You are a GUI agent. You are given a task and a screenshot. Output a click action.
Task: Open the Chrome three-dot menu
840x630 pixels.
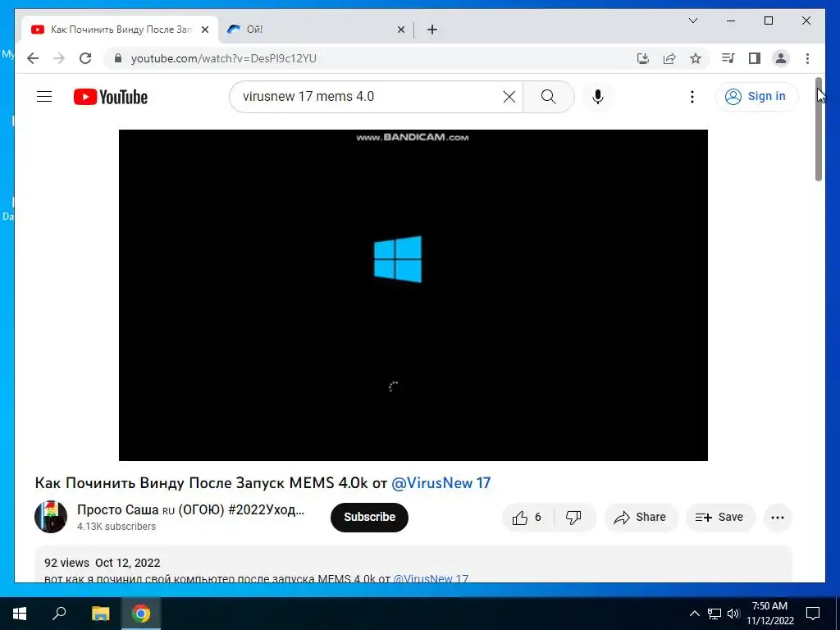coord(807,58)
